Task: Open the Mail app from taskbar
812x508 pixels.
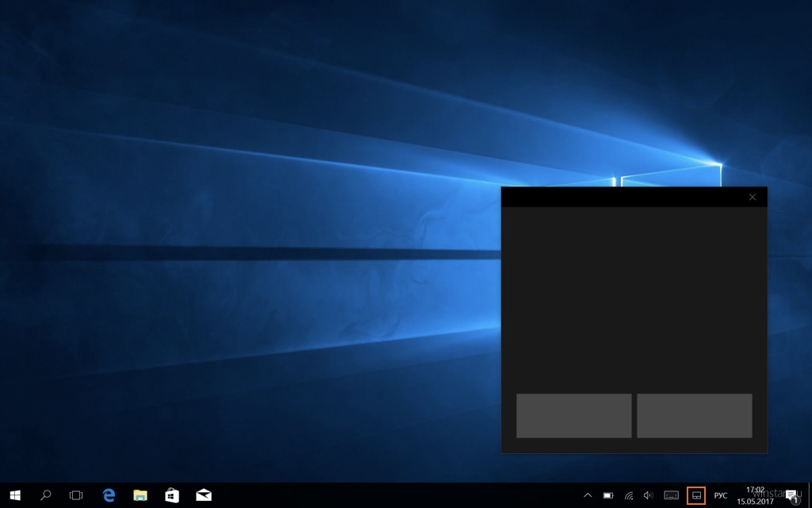Action: [204, 495]
